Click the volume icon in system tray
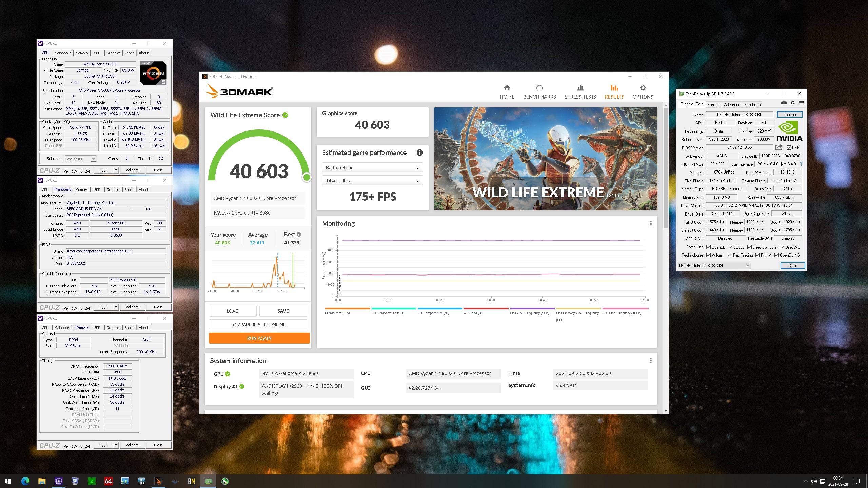 click(x=814, y=481)
